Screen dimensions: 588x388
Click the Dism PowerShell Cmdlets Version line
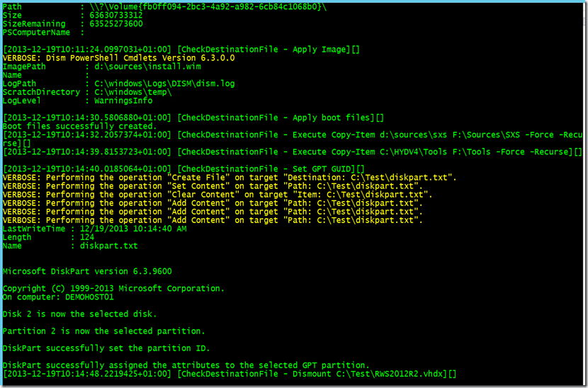coord(118,58)
